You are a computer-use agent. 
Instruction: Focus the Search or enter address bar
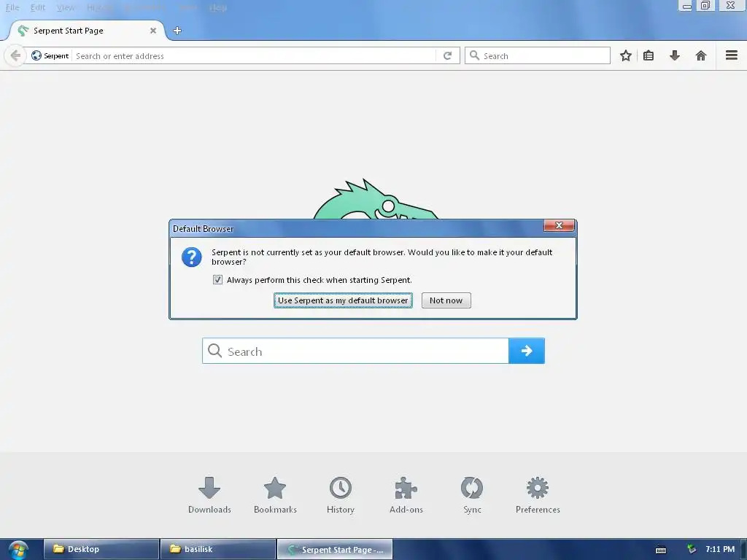click(x=255, y=55)
